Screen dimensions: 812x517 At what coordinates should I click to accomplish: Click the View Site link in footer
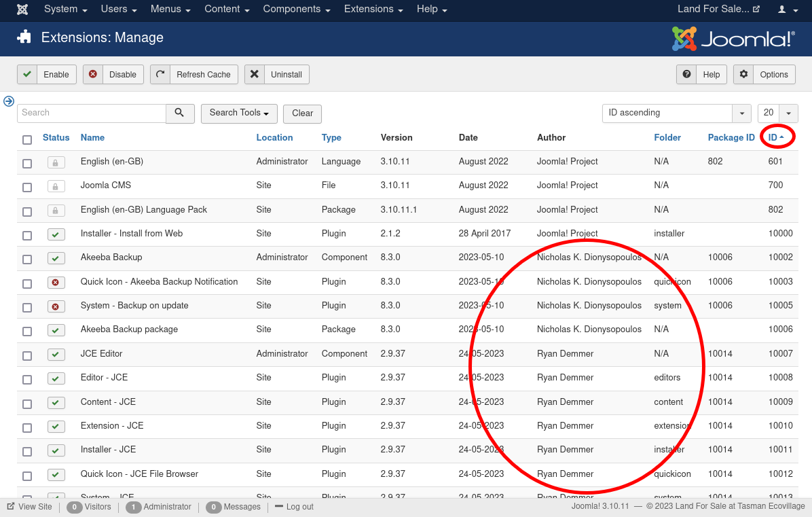click(x=30, y=507)
